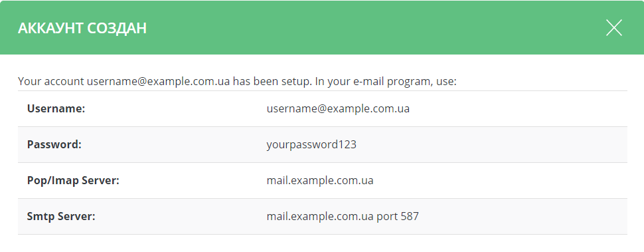Click mail.example.com.ua in Pop/Imap row
Image resolution: width=644 pixels, height=252 pixels.
click(320, 180)
